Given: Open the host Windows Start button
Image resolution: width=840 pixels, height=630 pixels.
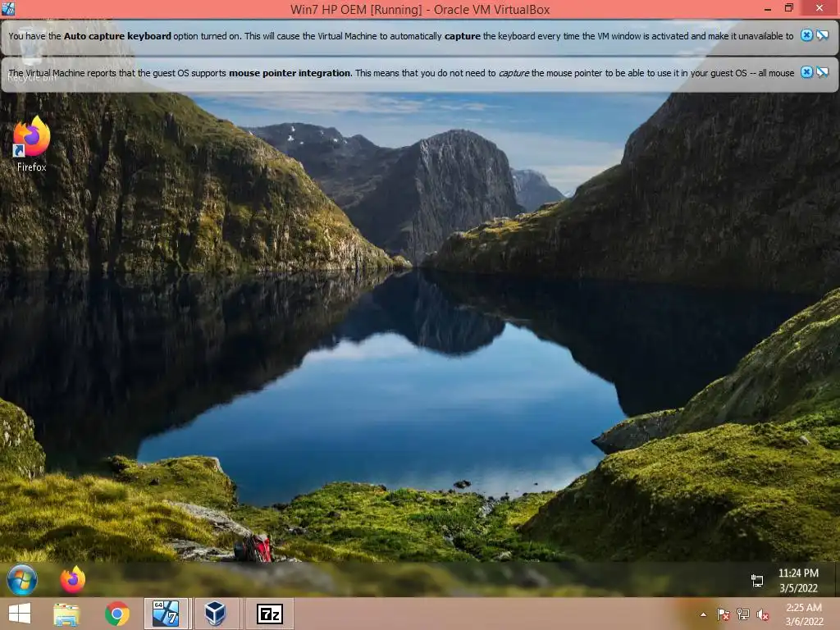Looking at the screenshot, I should pyautogui.click(x=20, y=614).
